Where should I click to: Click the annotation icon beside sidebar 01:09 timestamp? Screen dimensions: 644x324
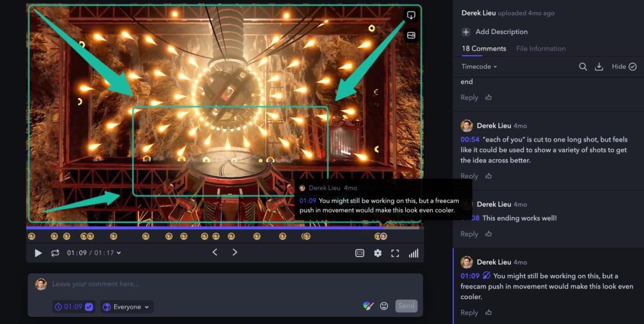tap(487, 276)
